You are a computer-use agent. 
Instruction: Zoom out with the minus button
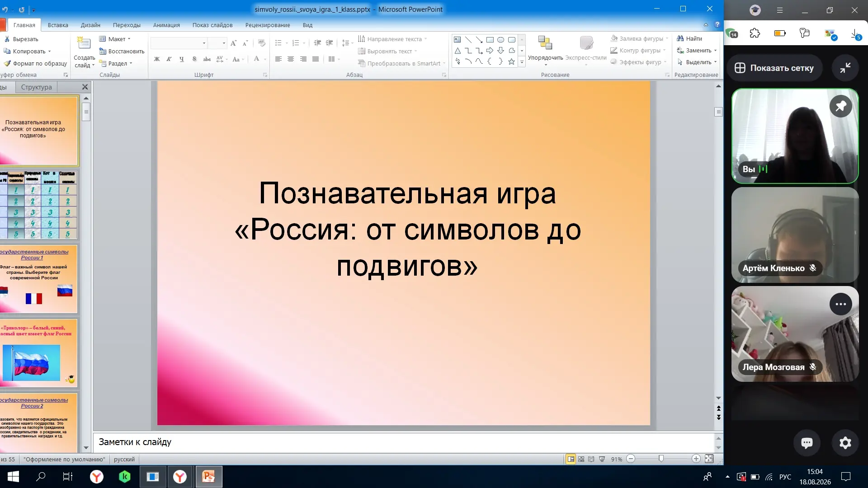[x=631, y=459]
